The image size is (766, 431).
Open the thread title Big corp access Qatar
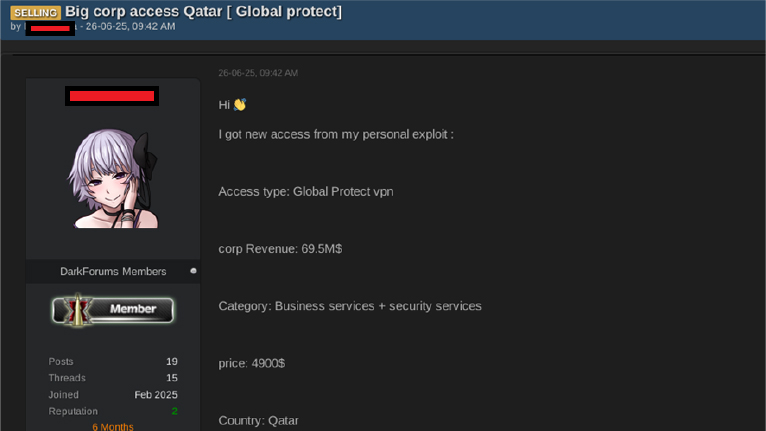[203, 11]
